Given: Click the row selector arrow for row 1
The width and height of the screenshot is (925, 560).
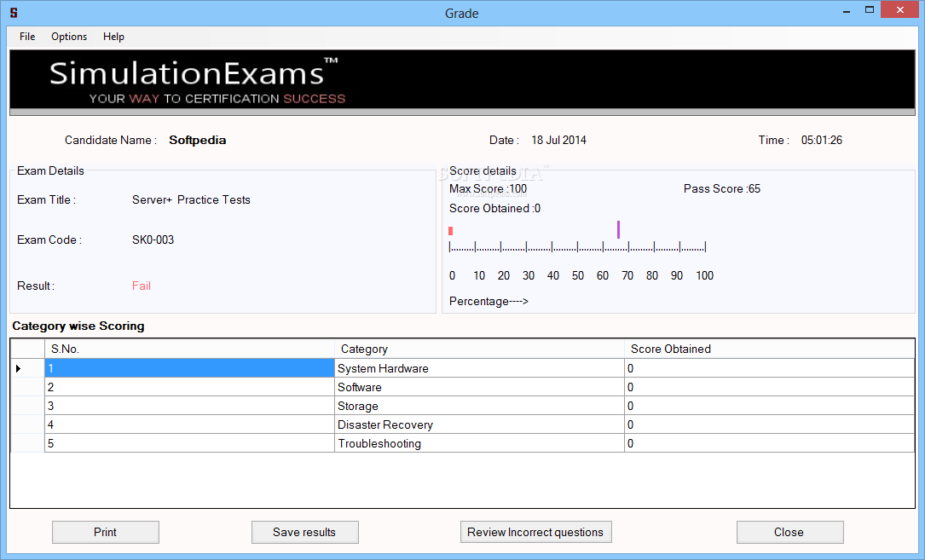Looking at the screenshot, I should [x=28, y=368].
